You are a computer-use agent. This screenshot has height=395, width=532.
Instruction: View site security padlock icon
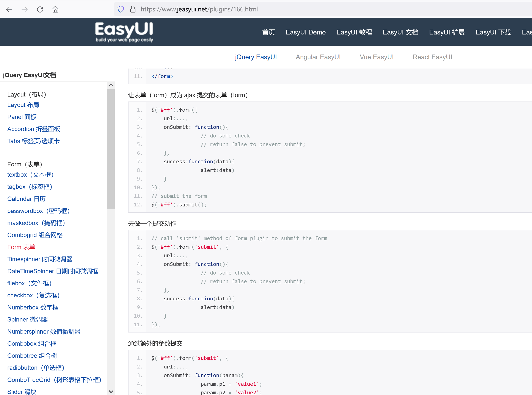tap(133, 9)
